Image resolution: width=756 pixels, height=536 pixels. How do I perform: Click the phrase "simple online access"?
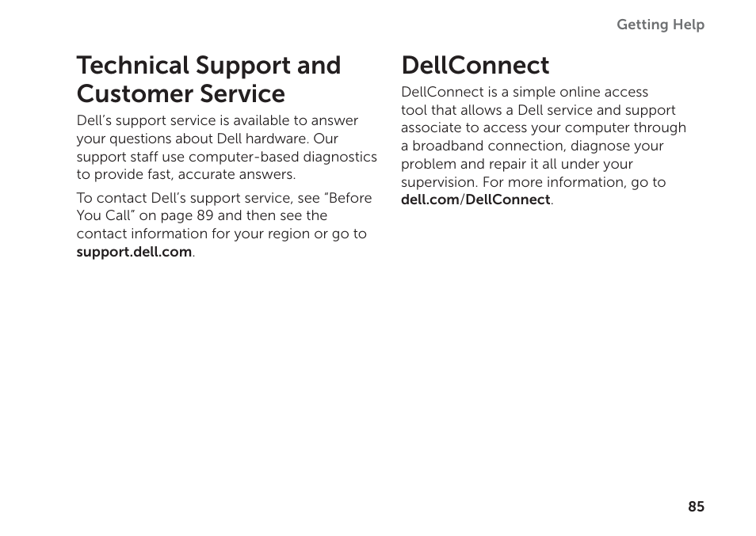pyautogui.click(x=580, y=92)
